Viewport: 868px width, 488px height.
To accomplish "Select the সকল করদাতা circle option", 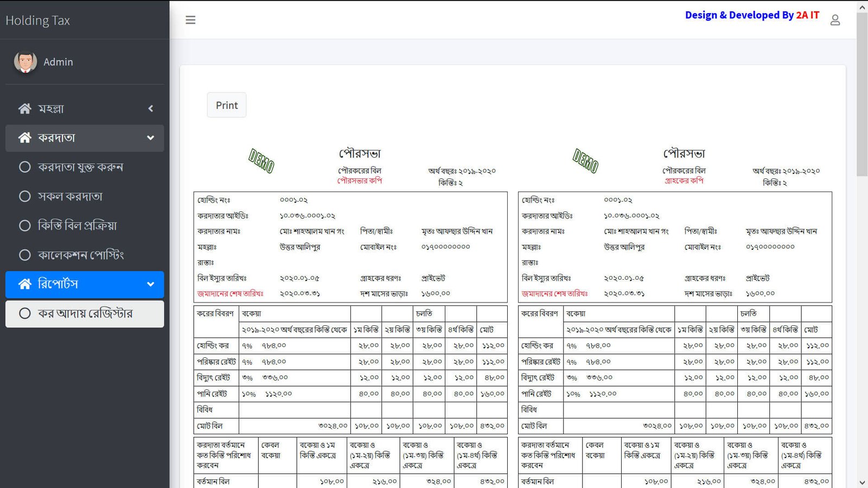I will click(25, 196).
